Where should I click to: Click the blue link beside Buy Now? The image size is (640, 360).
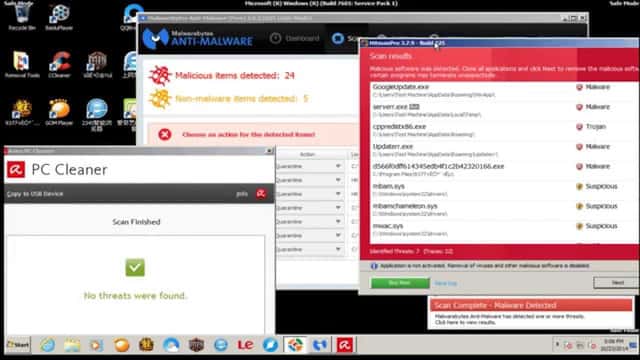pyautogui.click(x=446, y=283)
